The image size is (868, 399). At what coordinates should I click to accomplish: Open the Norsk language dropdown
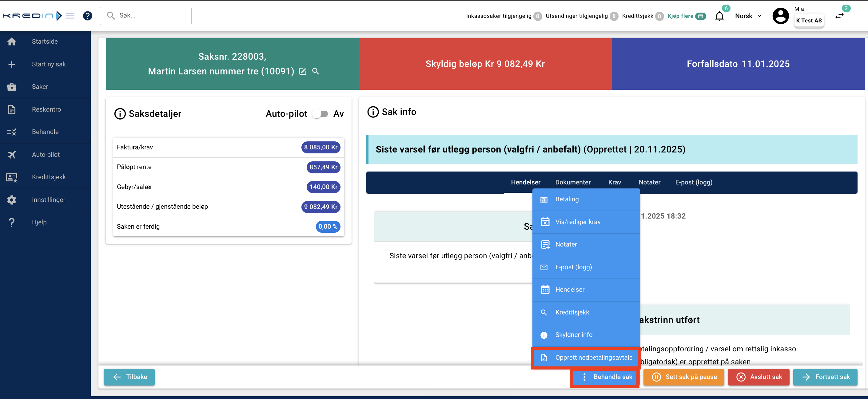(x=748, y=16)
